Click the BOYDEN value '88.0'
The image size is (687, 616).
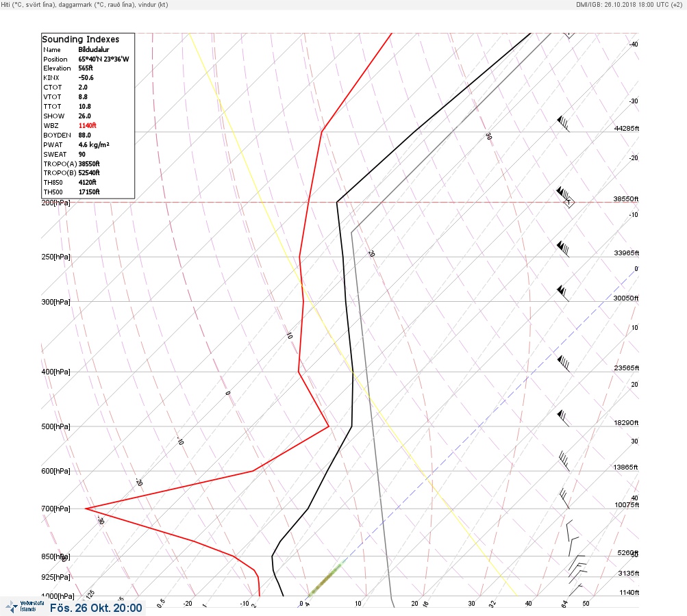84,136
